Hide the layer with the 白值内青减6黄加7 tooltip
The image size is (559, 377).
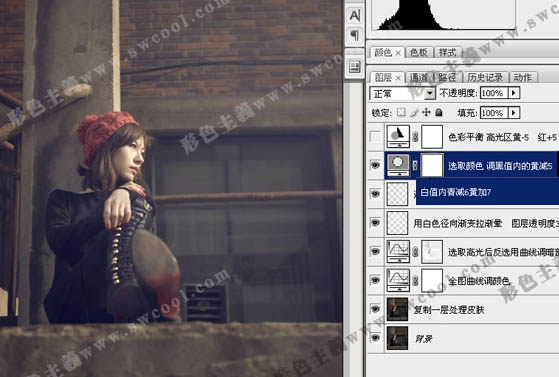[375, 194]
